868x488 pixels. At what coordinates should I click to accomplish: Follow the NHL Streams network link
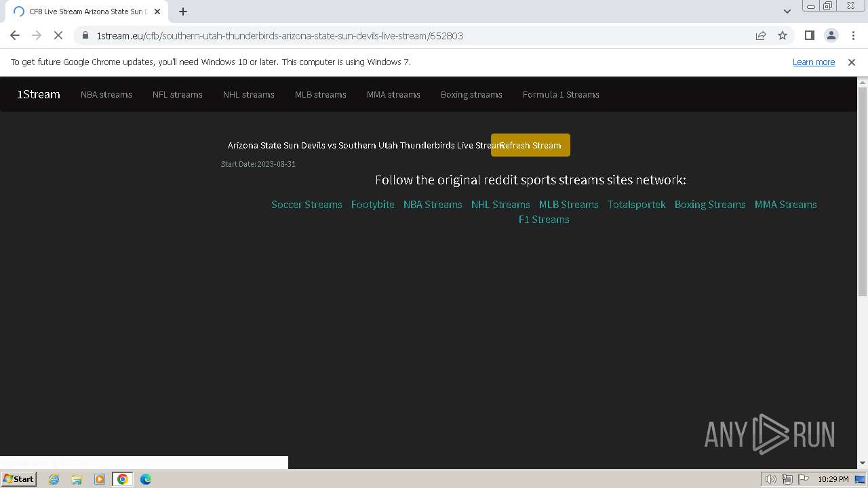[x=500, y=204]
